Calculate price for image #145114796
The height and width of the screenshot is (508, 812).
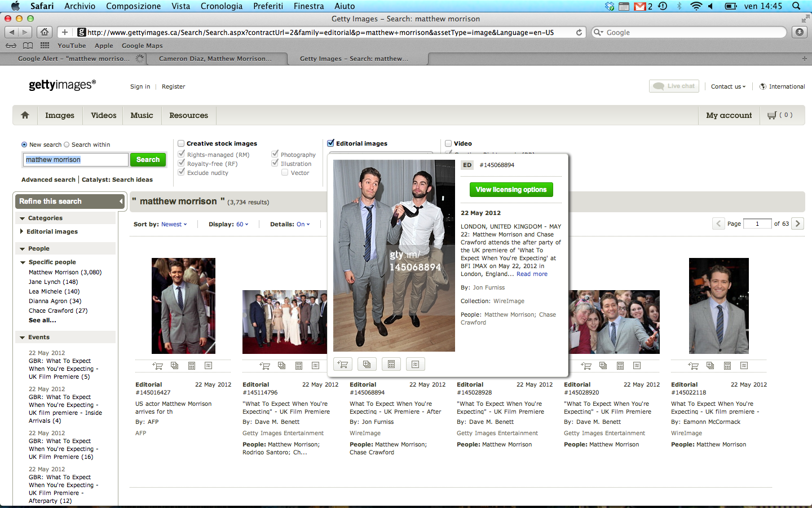(299, 366)
